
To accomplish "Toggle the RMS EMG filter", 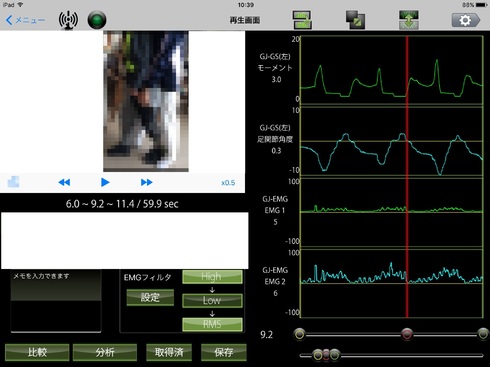I will pos(212,324).
